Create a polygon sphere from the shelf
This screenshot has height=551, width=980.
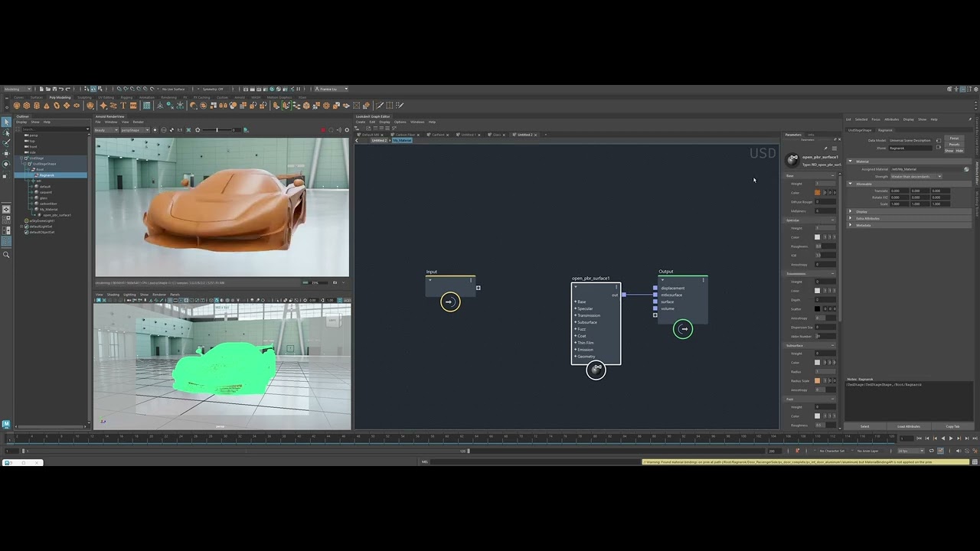click(18, 106)
